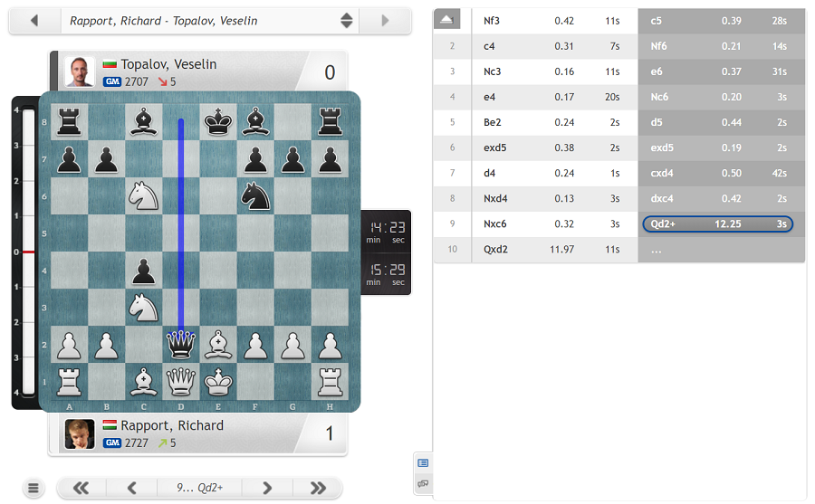The width and height of the screenshot is (815, 504).
Task: Jump to the last move of the game
Action: click(317, 489)
